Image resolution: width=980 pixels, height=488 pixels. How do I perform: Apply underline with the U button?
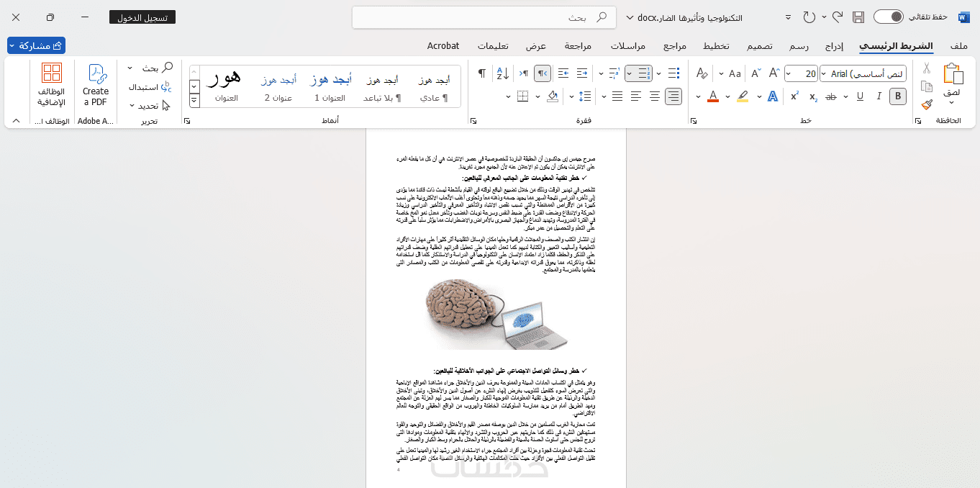[860, 96]
